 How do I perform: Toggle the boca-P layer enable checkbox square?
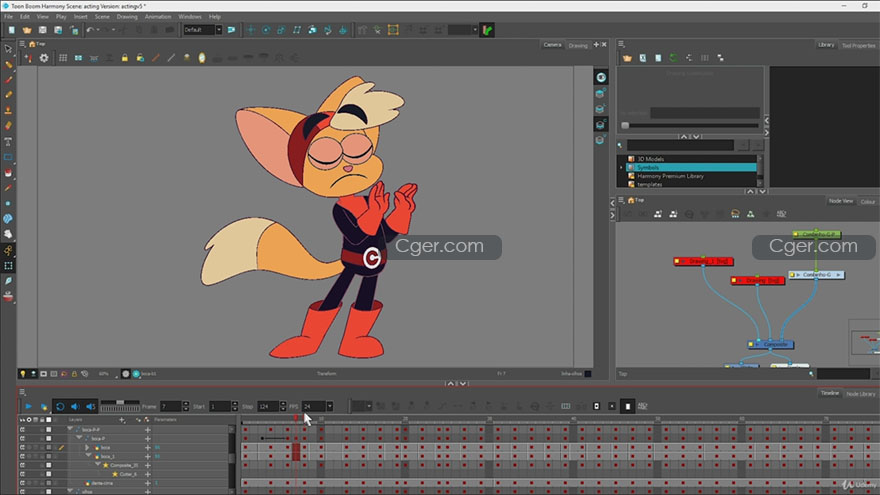tap(49, 438)
